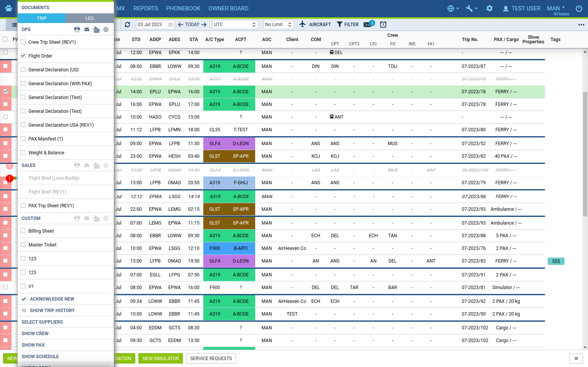Viewport: 588px width, 367px height.
Task: Click the 555 tag color label
Action: (x=556, y=261)
